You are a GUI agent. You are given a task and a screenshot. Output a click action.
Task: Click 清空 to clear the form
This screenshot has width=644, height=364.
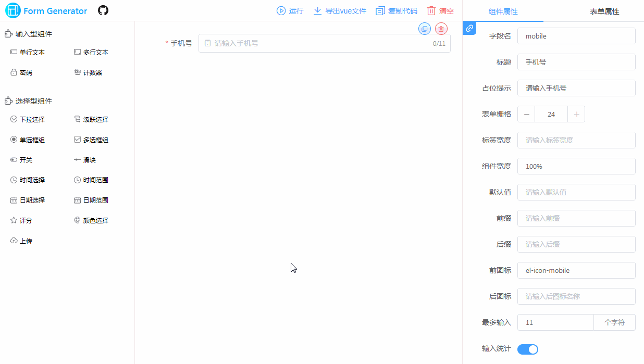click(x=439, y=10)
